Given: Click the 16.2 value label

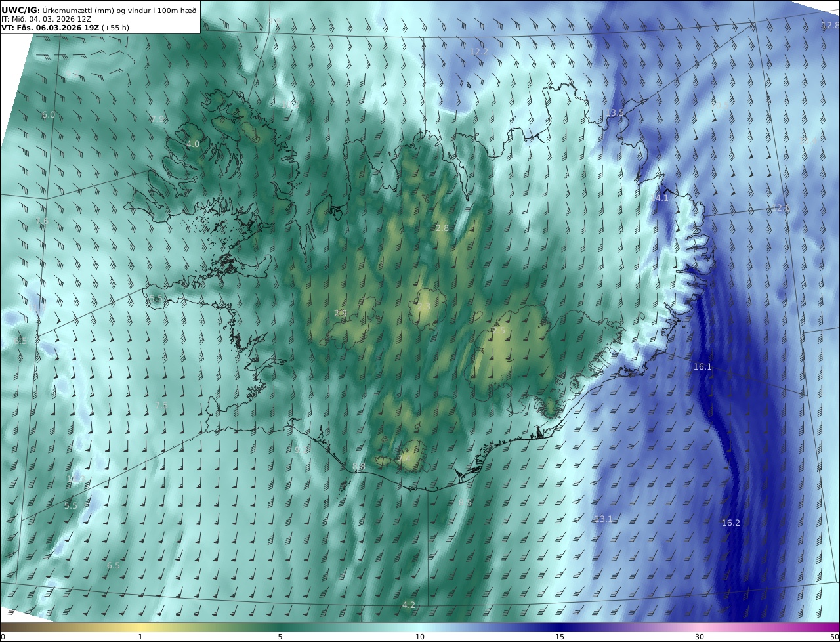Looking at the screenshot, I should (x=730, y=523).
